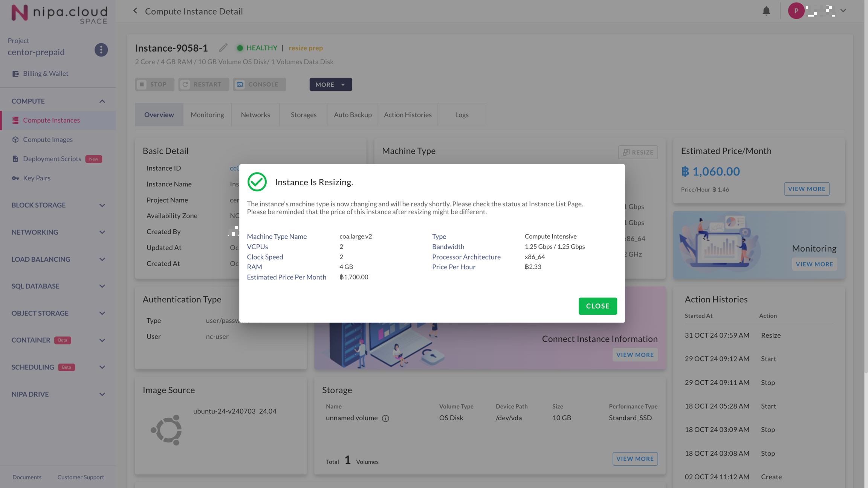Open Customer Support link
This screenshot has width=868, height=488.
81,477
